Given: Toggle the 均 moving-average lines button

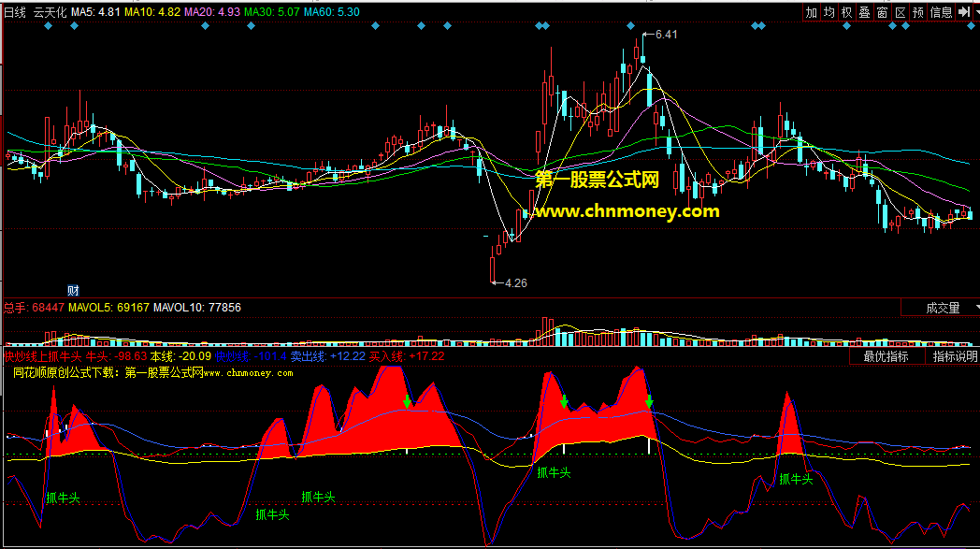Looking at the screenshot, I should pos(829,12).
